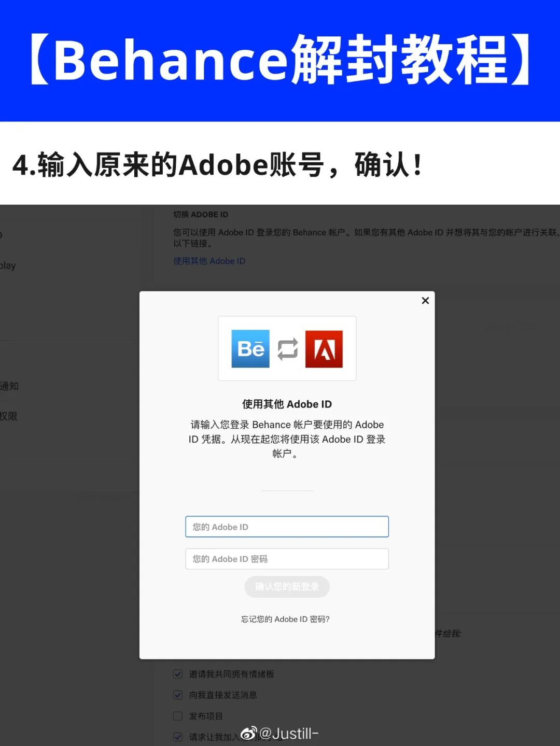
Task: Click the Behance Bē logo icon
Action: (250, 349)
